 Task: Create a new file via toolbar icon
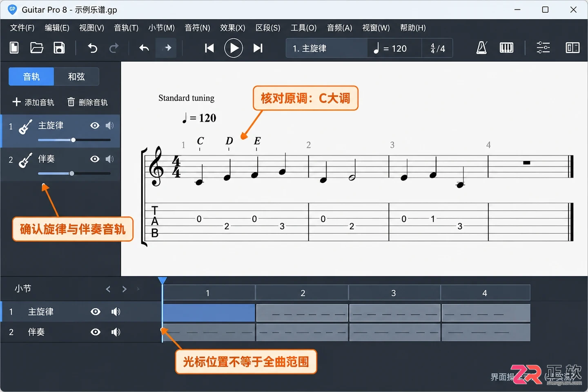tap(14, 48)
